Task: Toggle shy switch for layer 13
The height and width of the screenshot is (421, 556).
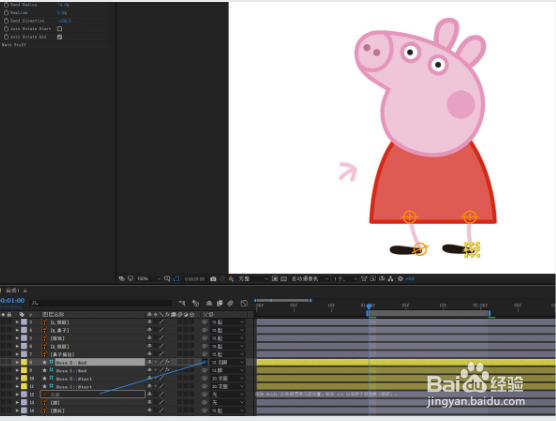Action: coord(149,402)
